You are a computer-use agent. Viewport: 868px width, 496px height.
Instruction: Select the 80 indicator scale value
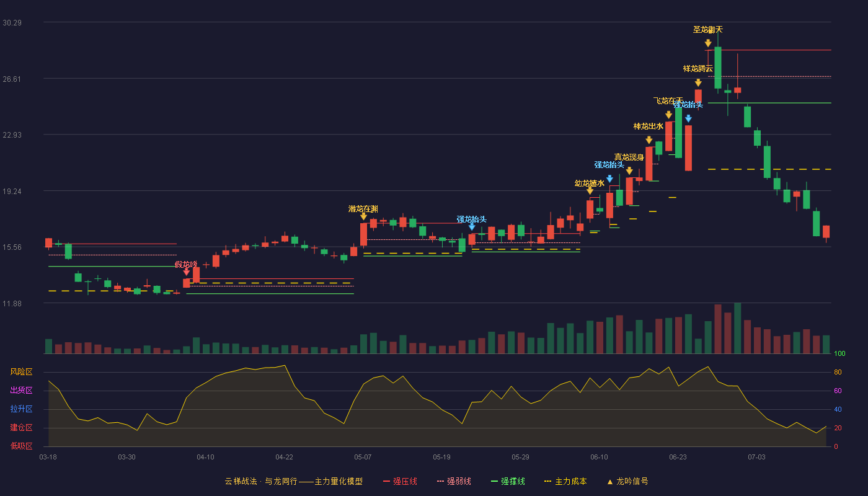coord(838,372)
